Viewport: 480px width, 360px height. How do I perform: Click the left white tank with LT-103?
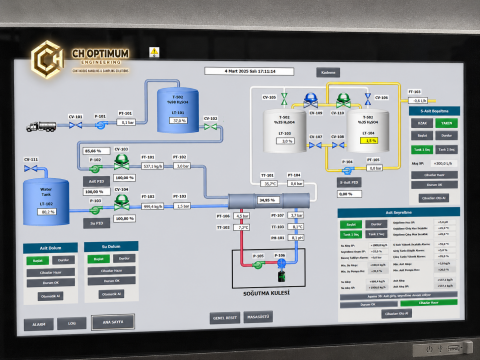(x=284, y=131)
